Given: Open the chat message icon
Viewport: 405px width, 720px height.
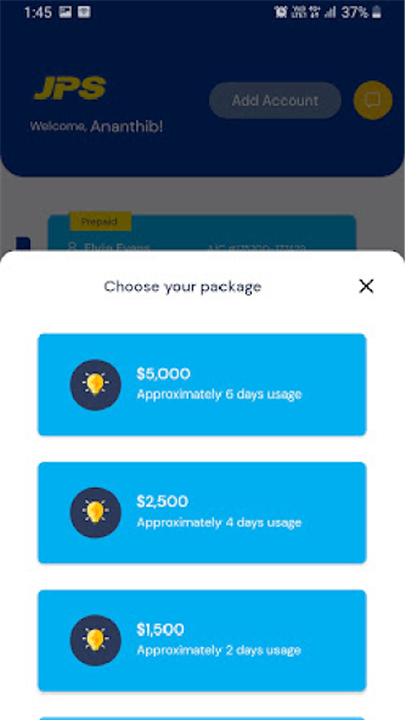Looking at the screenshot, I should coord(373,100).
